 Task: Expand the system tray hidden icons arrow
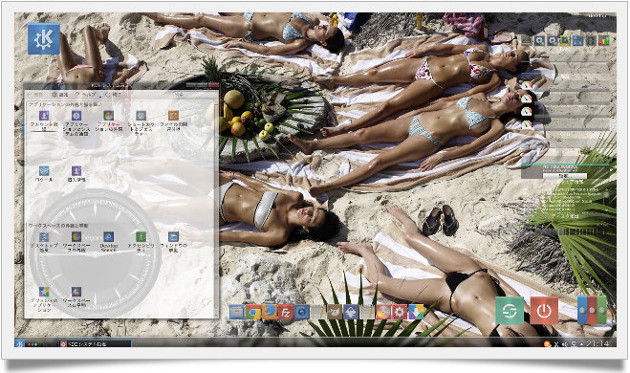(581, 344)
